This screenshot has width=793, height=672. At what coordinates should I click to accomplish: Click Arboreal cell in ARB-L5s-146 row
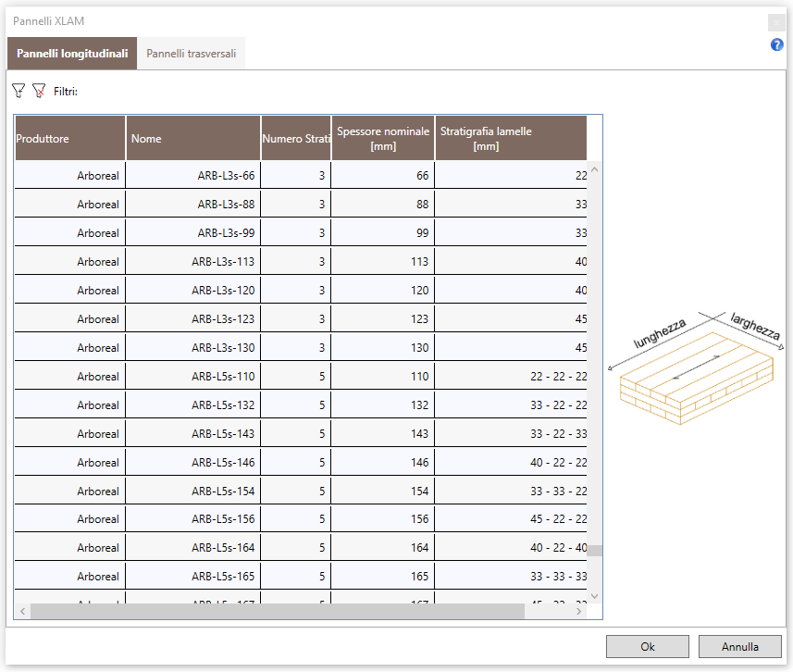point(70,462)
